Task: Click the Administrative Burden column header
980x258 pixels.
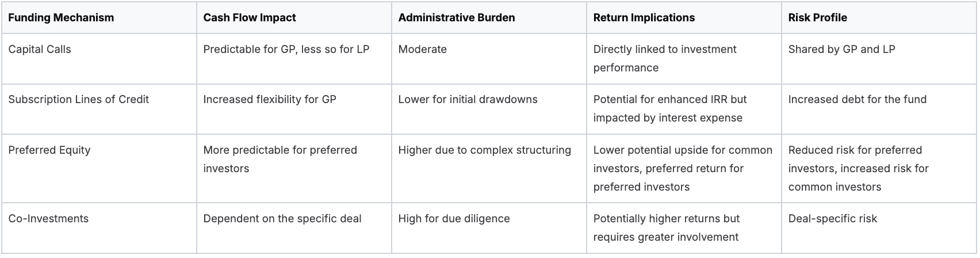Action: (x=457, y=18)
